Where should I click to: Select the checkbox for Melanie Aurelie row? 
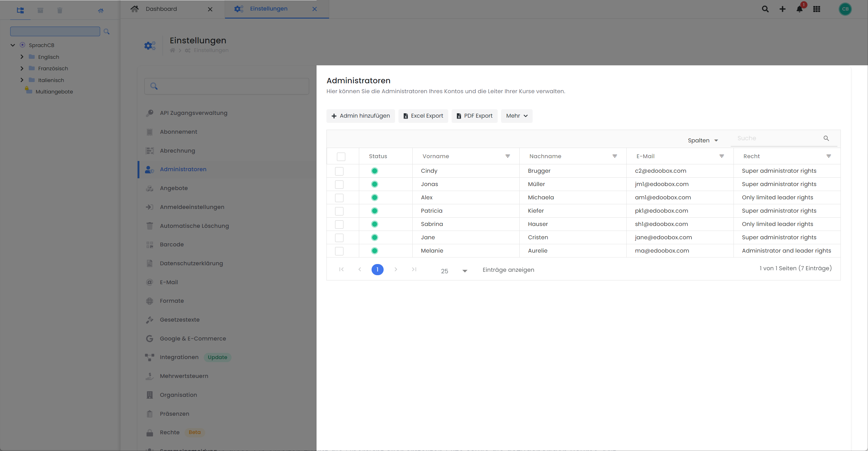click(339, 251)
